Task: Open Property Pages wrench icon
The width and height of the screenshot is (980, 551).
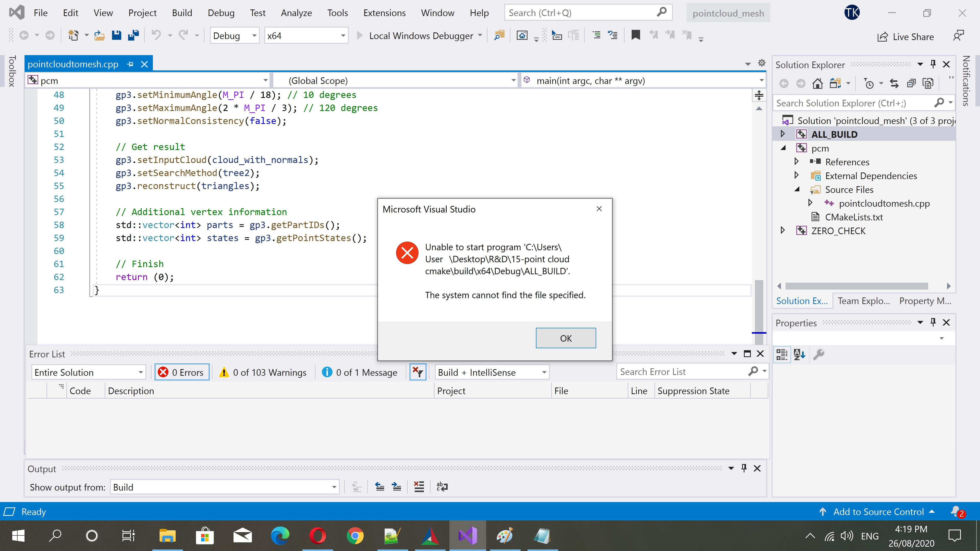Action: [x=818, y=354]
